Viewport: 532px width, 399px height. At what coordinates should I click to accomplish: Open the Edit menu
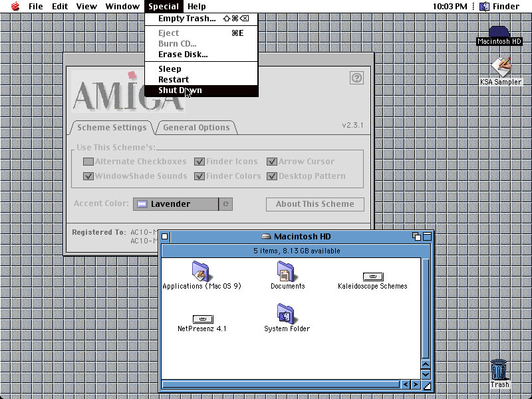coord(60,6)
